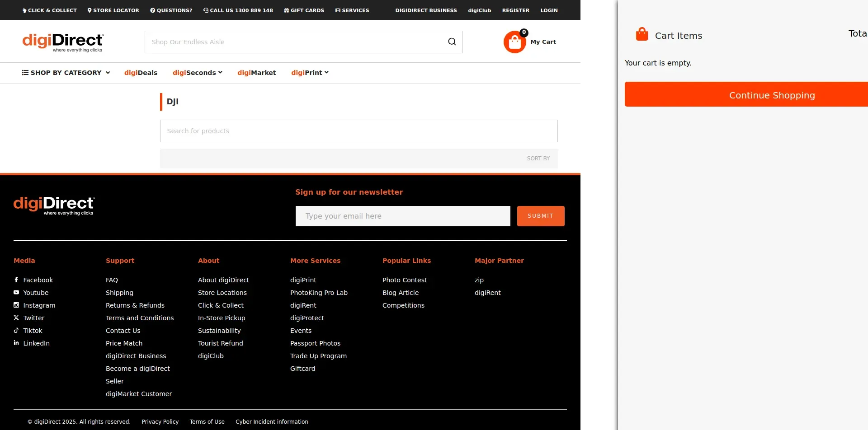Open Youtube social link
Image resolution: width=868 pixels, height=430 pixels.
(31, 293)
